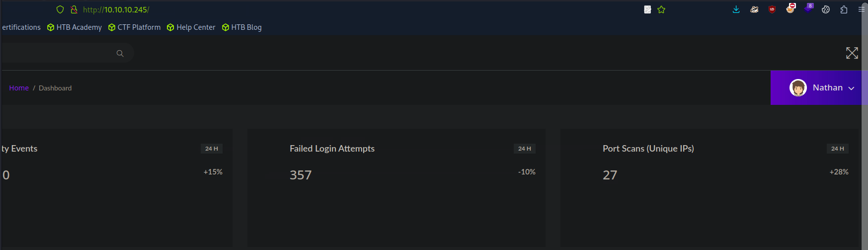Open the HTB Academy bookmark
The width and height of the screenshot is (868, 250).
(75, 27)
